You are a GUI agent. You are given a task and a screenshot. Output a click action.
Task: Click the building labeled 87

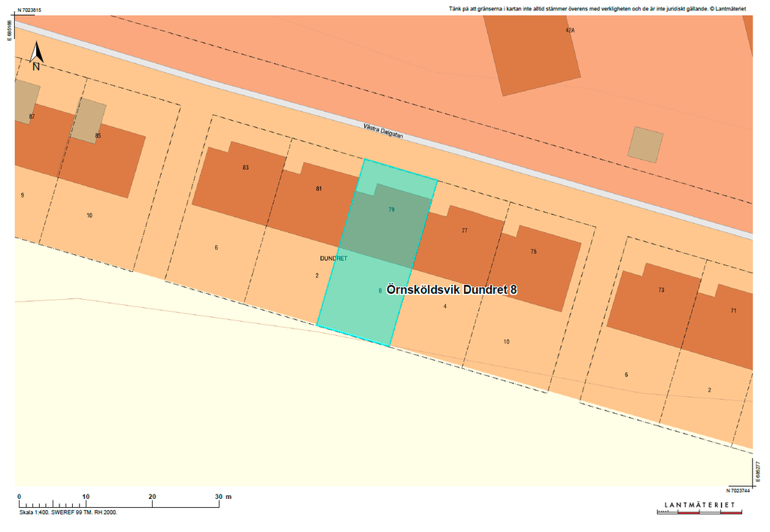[x=32, y=116]
